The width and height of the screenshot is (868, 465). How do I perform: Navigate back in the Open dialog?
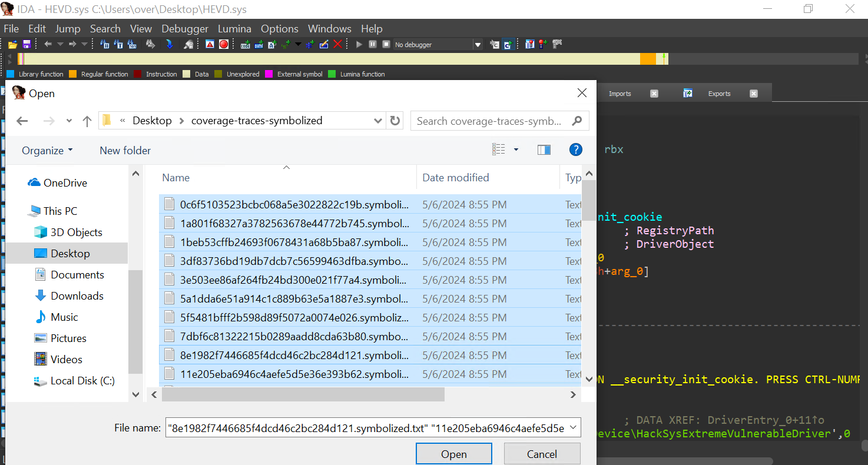(22, 121)
